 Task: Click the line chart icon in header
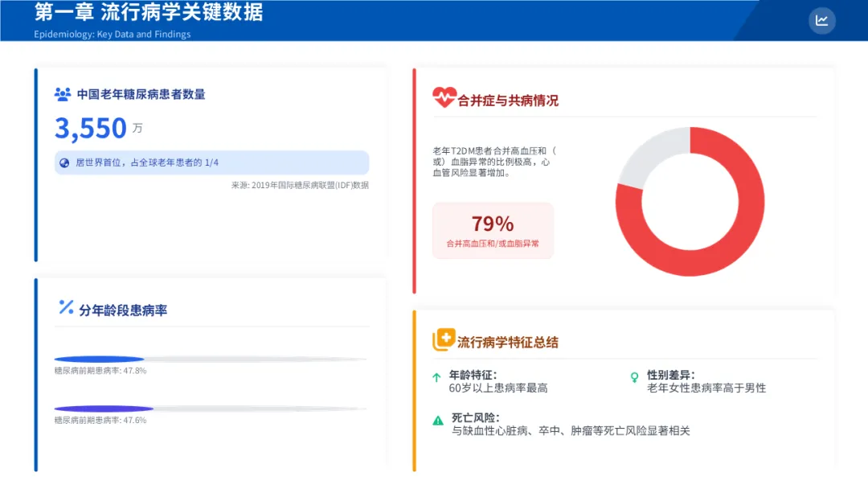click(821, 21)
